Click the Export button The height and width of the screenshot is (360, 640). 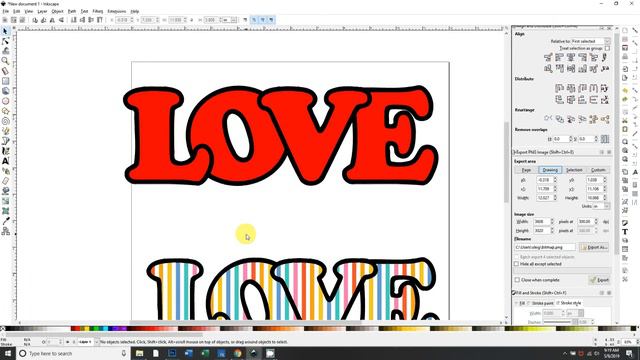(599, 280)
